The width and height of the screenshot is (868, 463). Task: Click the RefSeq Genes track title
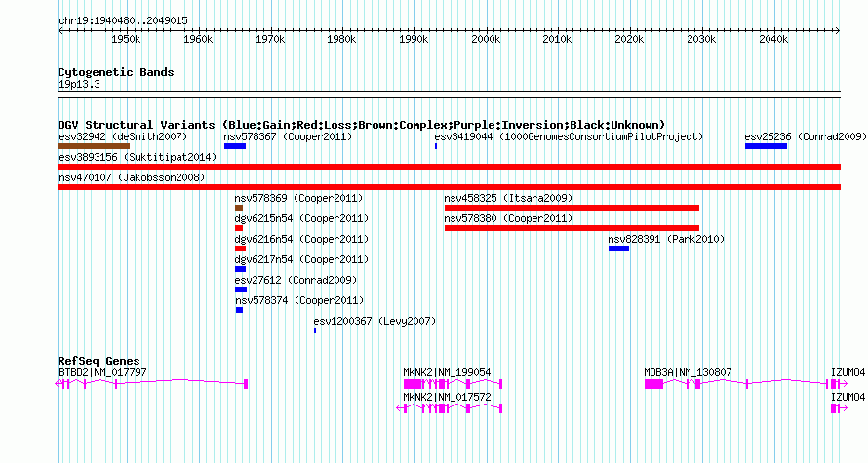click(99, 361)
